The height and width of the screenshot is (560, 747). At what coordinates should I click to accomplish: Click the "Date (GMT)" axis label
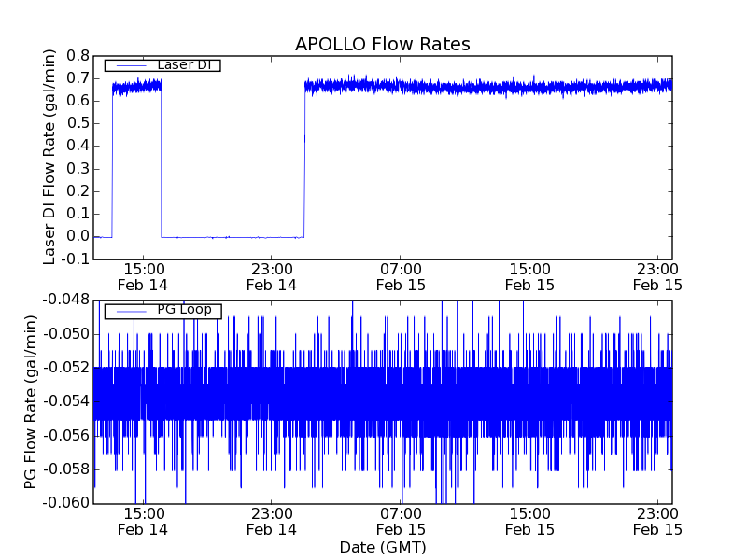point(383,548)
